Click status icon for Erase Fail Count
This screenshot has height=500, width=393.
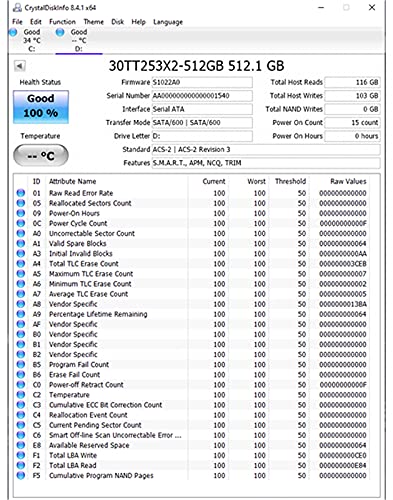[21, 374]
